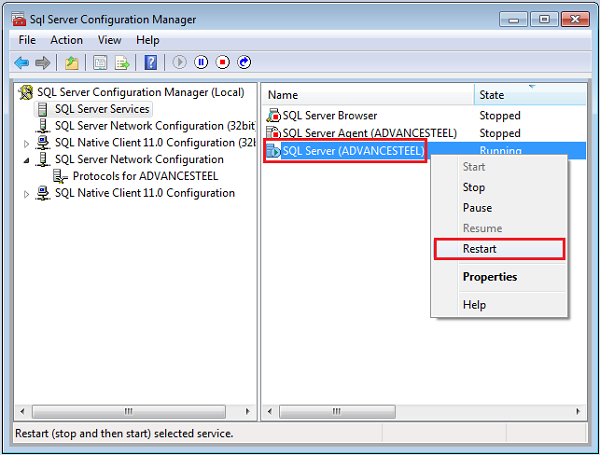Click the tree pane horizontal scrollbar thumb
The image size is (600, 455).
pyautogui.click(x=129, y=412)
